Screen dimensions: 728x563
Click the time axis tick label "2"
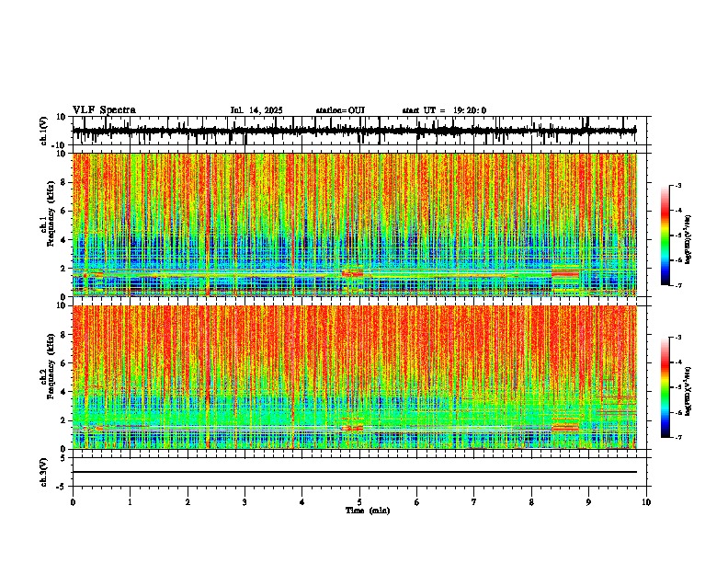188,502
